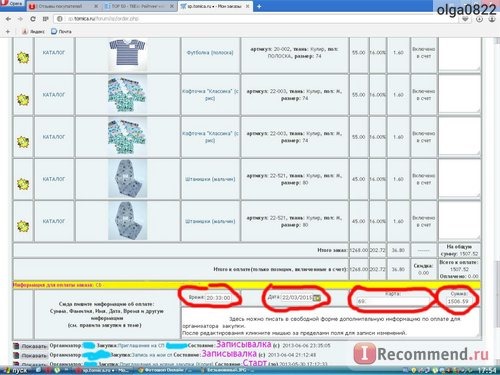
Task: Click the address bar URL field
Action: coord(257,19)
